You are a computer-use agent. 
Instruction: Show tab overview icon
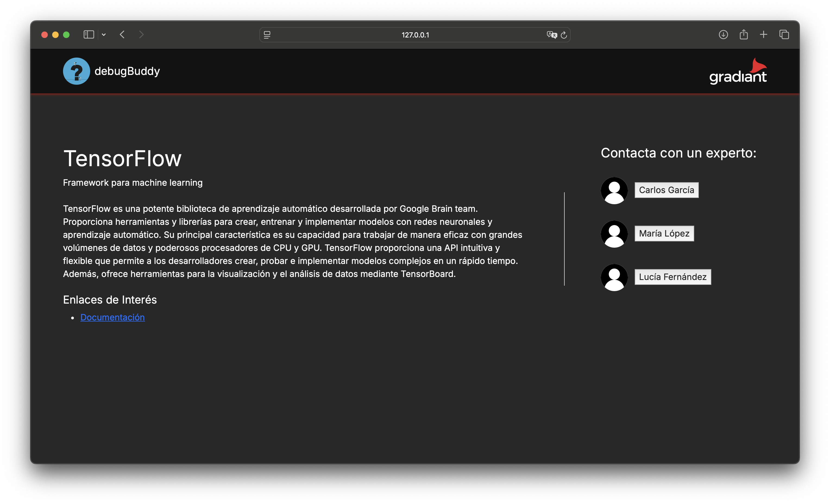784,35
